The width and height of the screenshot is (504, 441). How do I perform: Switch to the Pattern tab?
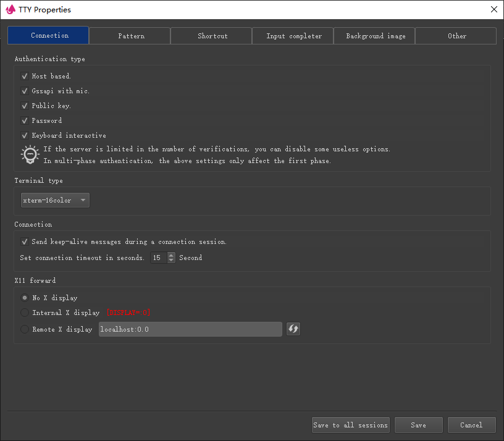[x=131, y=36]
